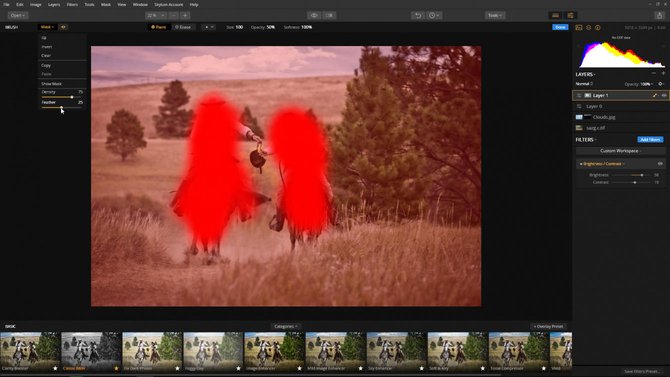
Task: Toggle Layer 1 visibility eye
Action: pos(664,95)
